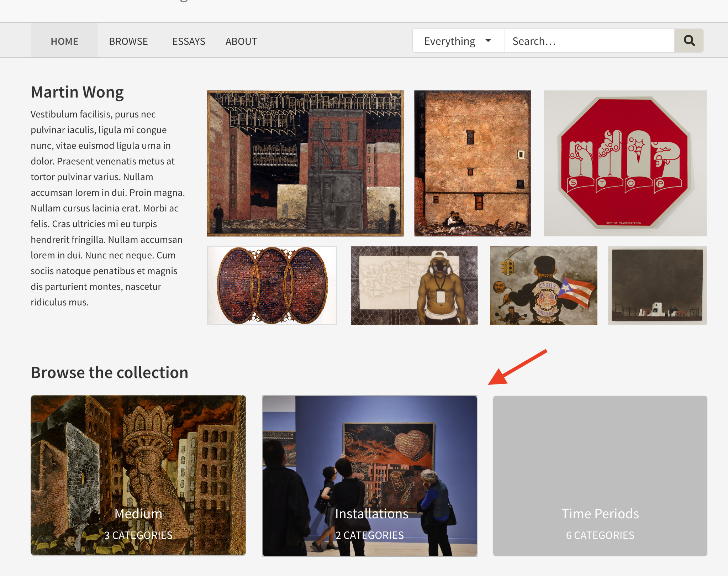Focus the Search… text field

click(589, 41)
